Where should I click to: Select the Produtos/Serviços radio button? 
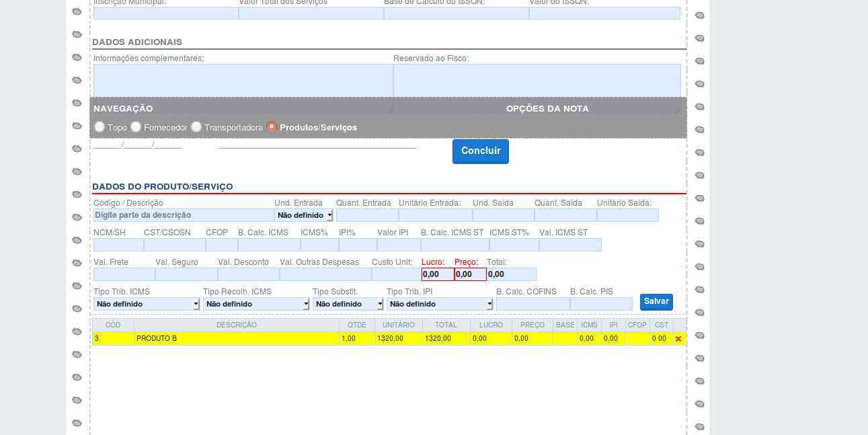pyautogui.click(x=272, y=126)
